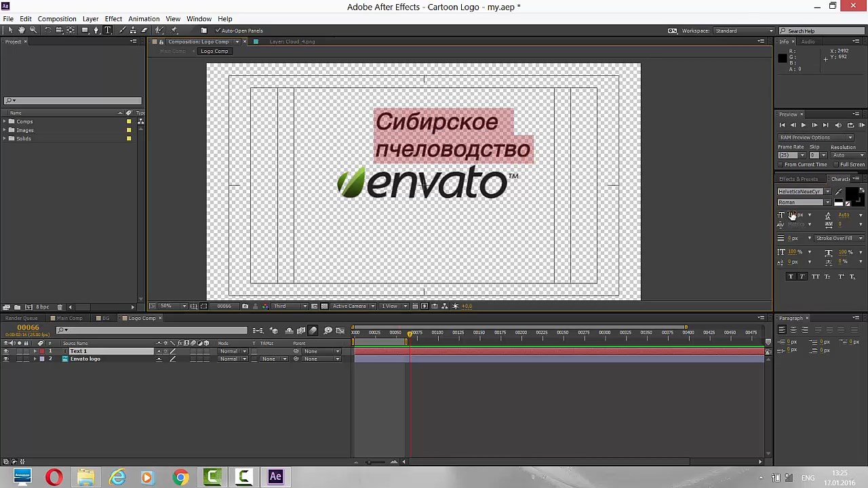Select the Hand tool

(x=22, y=30)
